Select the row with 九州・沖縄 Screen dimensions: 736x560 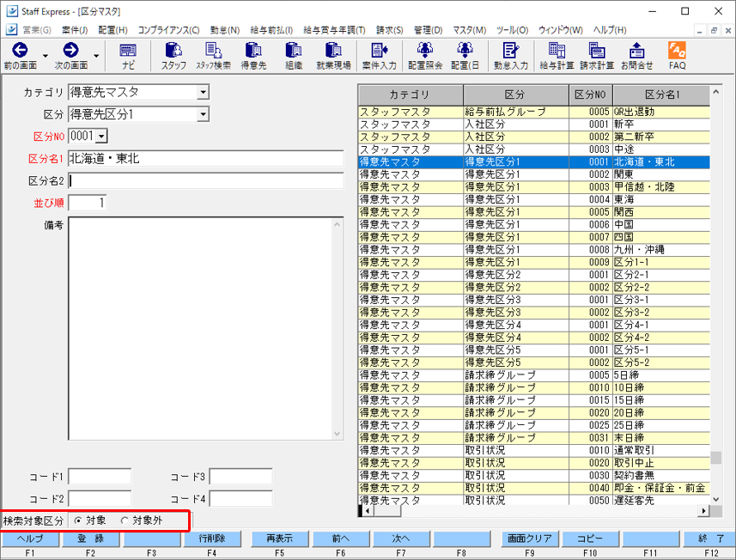click(534, 250)
